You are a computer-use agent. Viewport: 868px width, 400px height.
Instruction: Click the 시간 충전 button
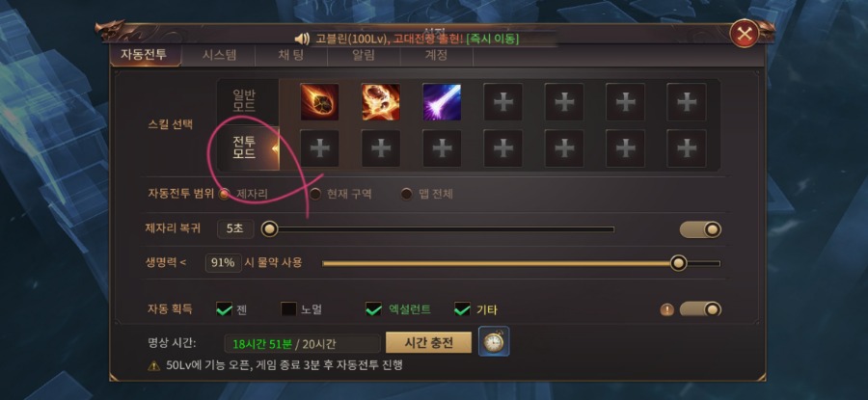point(428,342)
